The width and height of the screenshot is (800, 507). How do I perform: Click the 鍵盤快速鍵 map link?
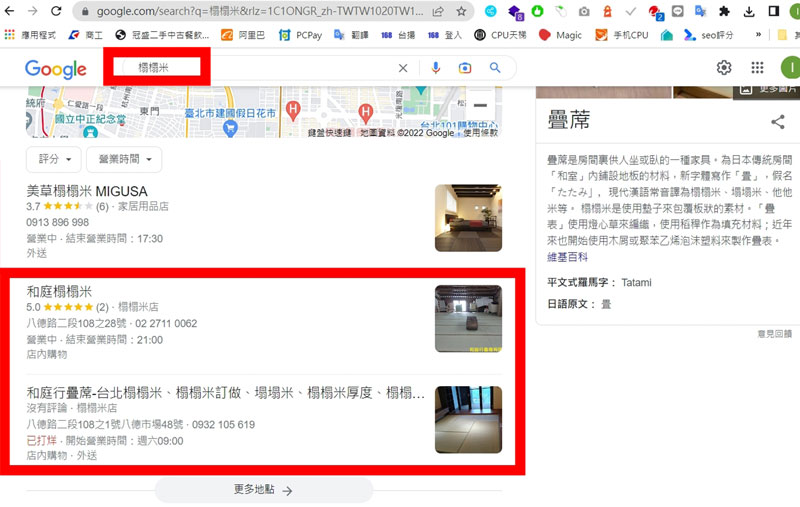click(330, 133)
